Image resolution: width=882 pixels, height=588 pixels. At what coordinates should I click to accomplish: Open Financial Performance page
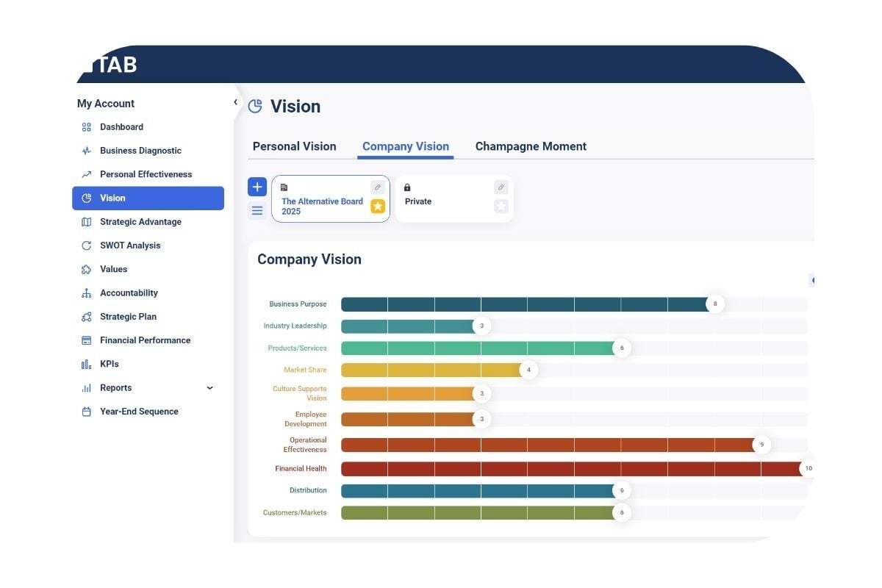(x=145, y=340)
